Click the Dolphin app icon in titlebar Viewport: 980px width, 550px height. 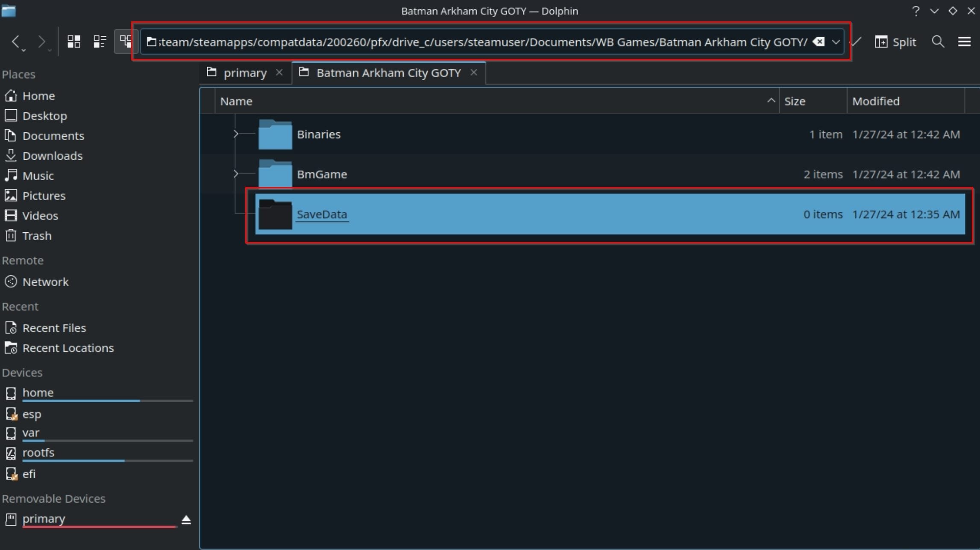[x=9, y=11]
